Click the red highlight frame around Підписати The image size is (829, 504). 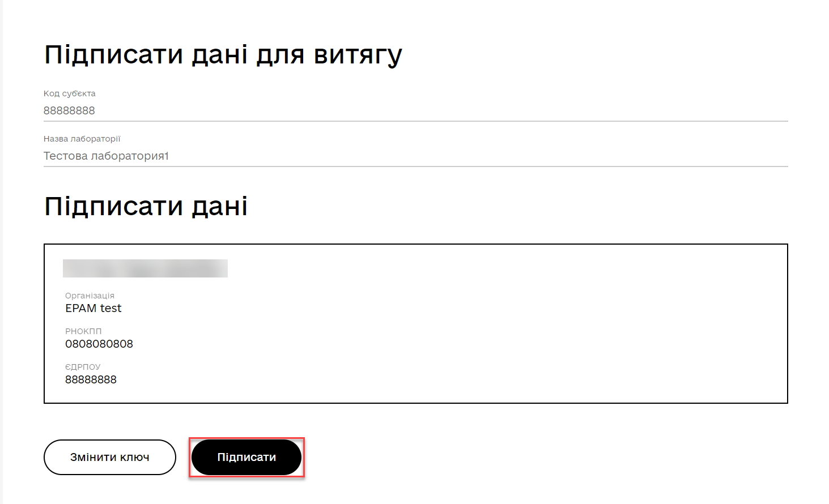[x=246, y=438]
